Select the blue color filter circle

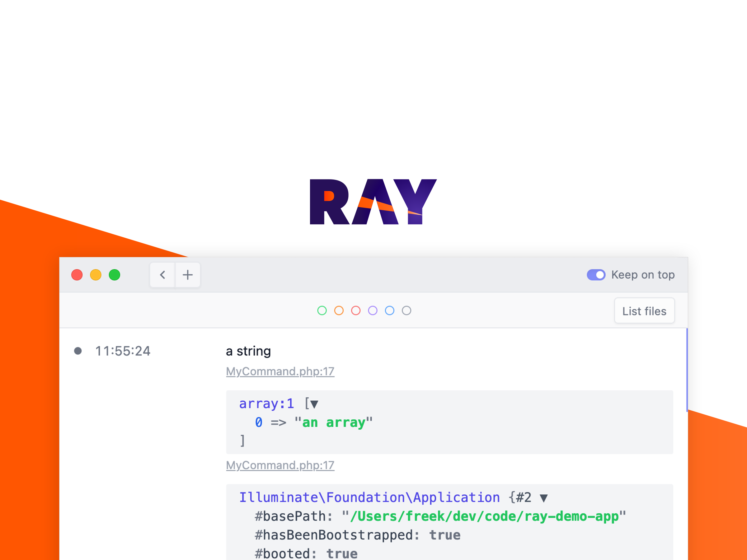pyautogui.click(x=389, y=310)
